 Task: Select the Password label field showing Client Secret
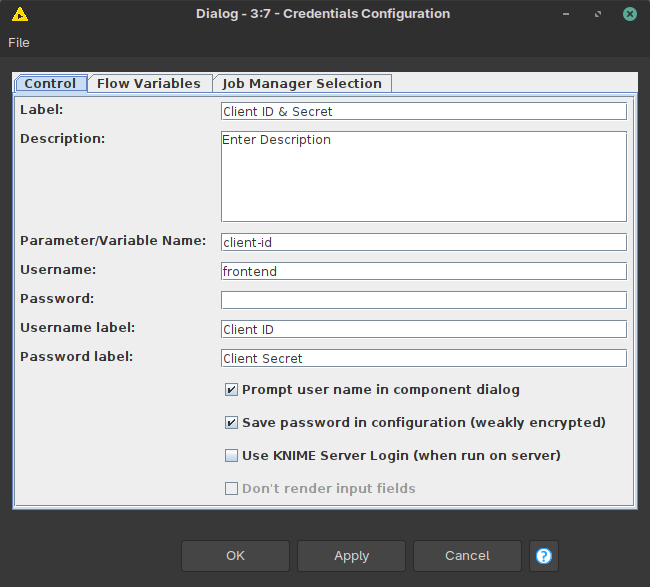tap(423, 358)
